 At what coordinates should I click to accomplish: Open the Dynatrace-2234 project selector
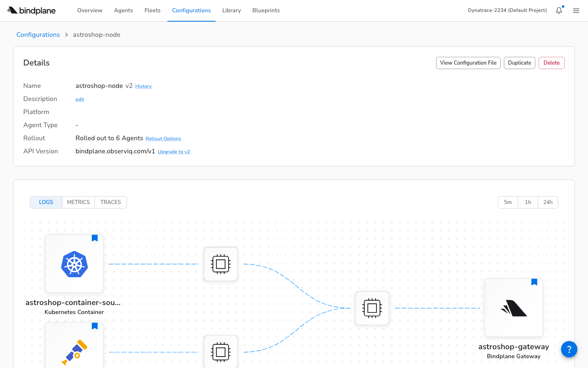pyautogui.click(x=507, y=11)
